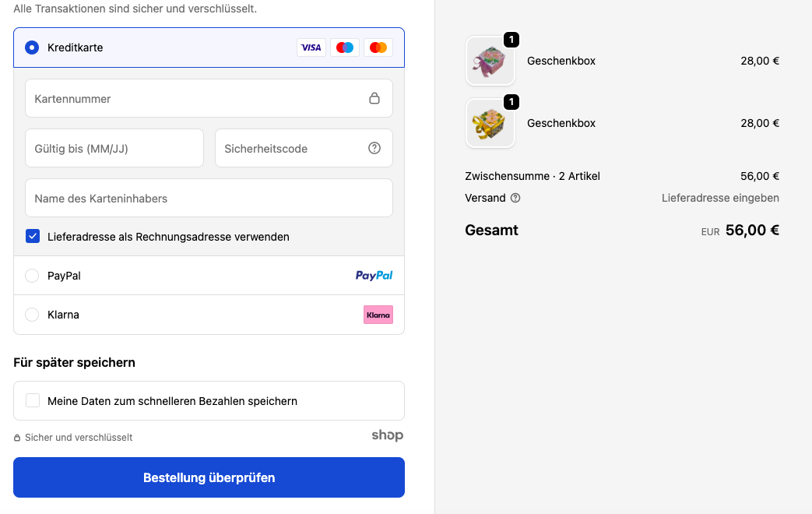Screen dimensions: 812x514
Task: Click the shipping info question mark icon
Action: [x=515, y=198]
